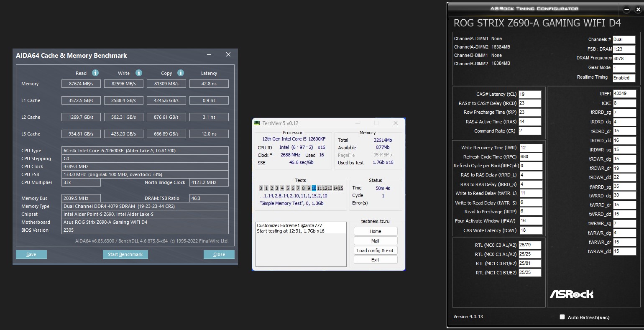The image size is (644, 330).
Task: Click the TestMem5 log text area
Action: (x=301, y=244)
